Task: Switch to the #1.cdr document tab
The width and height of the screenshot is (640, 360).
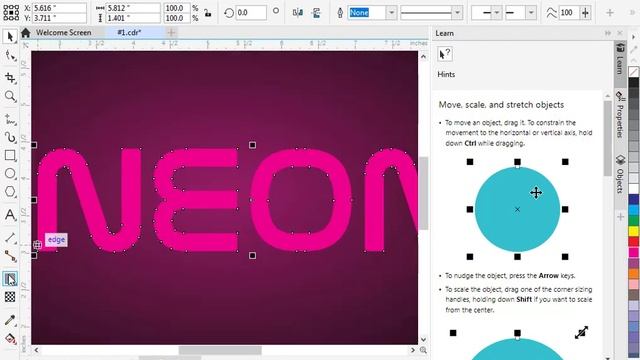Action: (129, 33)
